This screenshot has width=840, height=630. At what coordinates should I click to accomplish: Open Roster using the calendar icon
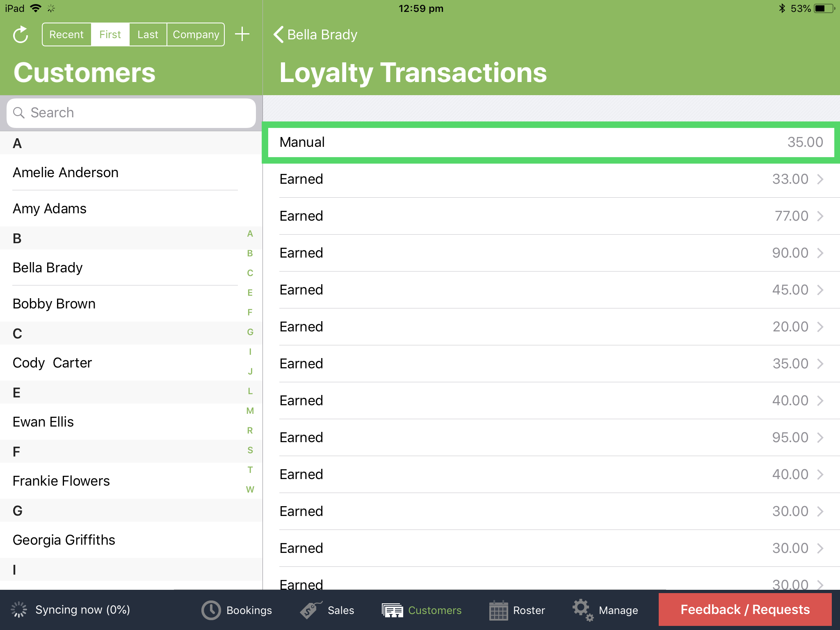(498, 610)
